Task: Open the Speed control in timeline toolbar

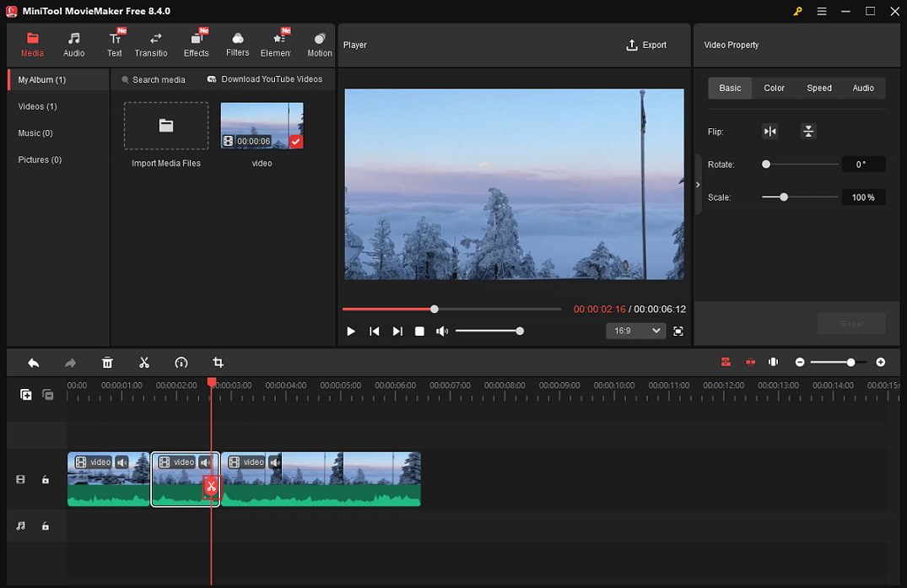Action: click(181, 362)
